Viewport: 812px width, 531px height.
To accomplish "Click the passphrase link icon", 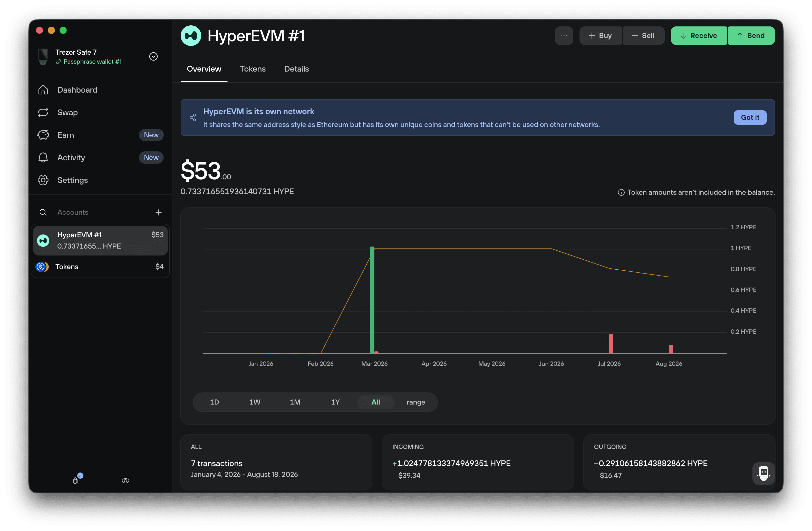I will pos(58,62).
